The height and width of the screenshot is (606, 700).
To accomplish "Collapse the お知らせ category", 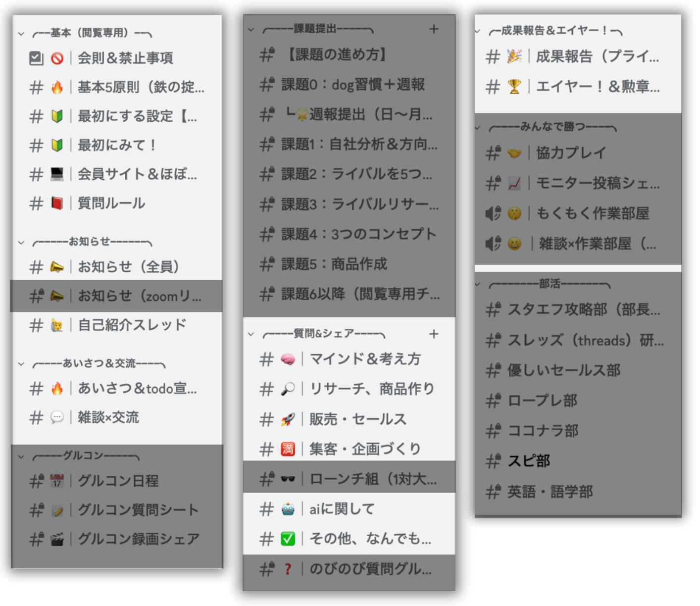I will [21, 243].
